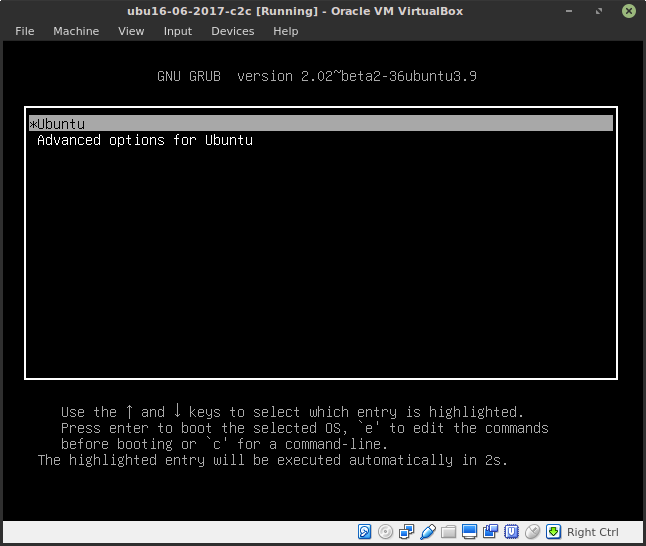Click the Right Ctrl host key label

point(592,532)
